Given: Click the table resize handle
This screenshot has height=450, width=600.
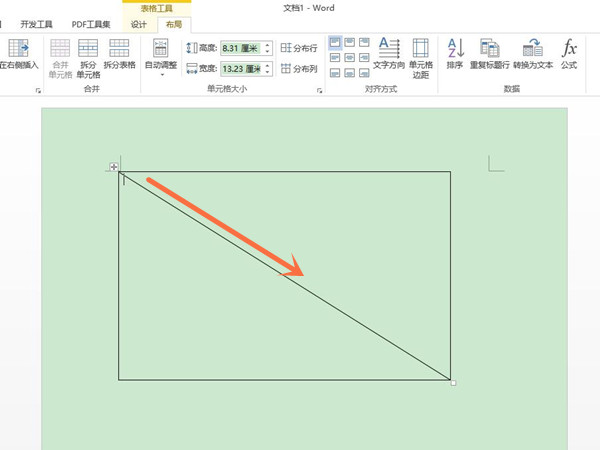Looking at the screenshot, I should pyautogui.click(x=453, y=383).
